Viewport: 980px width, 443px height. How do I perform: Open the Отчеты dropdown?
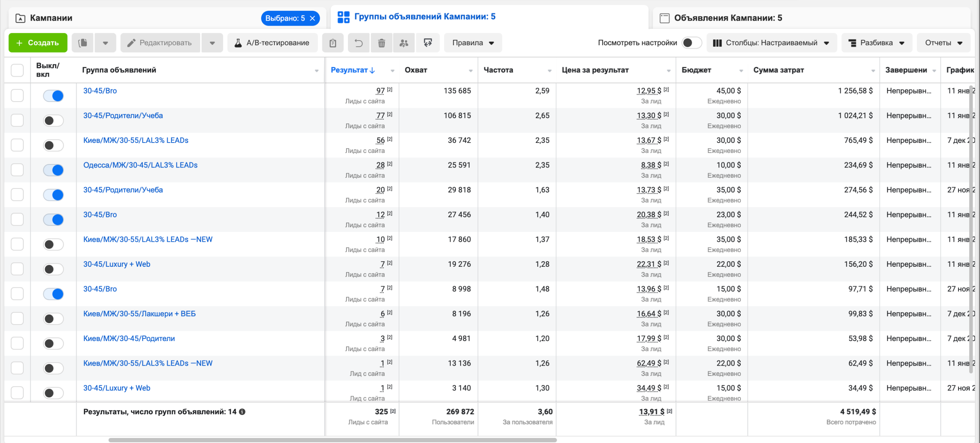click(x=943, y=43)
